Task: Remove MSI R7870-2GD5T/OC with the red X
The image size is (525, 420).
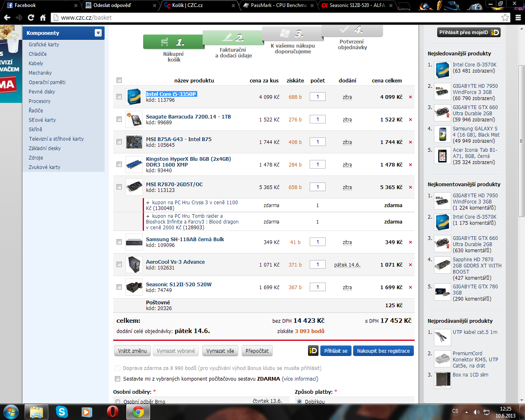Action: (x=411, y=187)
